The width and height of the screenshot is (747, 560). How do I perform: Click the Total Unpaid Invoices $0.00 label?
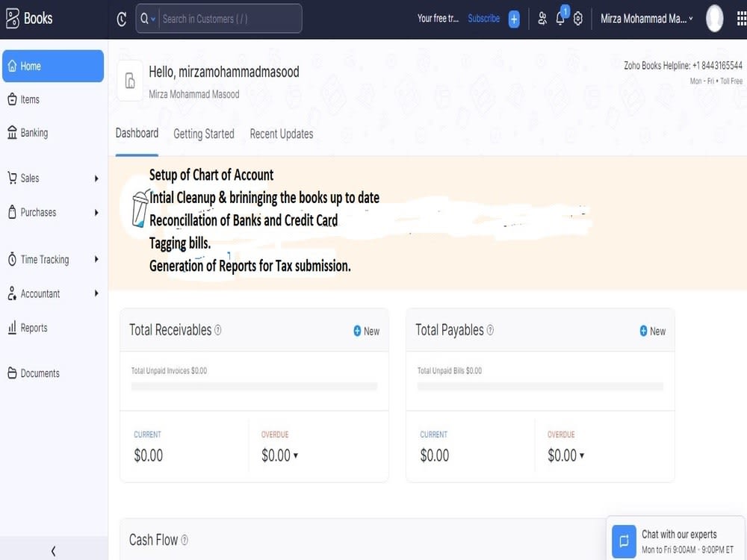tap(169, 370)
